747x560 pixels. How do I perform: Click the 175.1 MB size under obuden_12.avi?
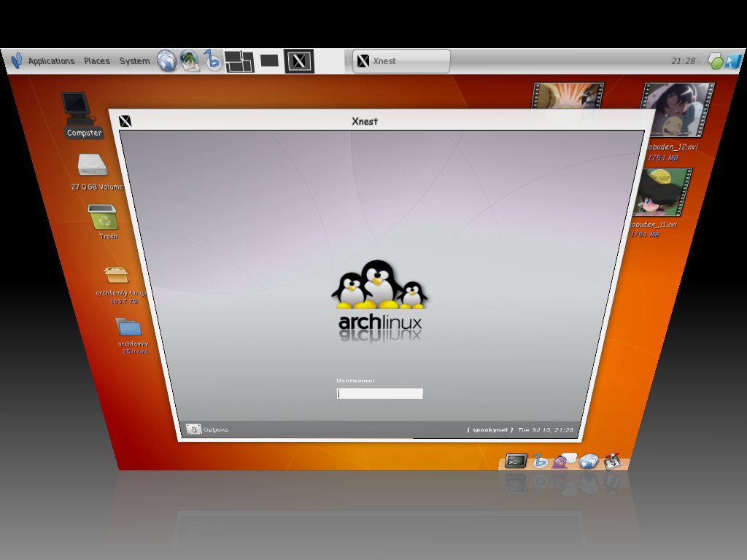click(x=662, y=157)
